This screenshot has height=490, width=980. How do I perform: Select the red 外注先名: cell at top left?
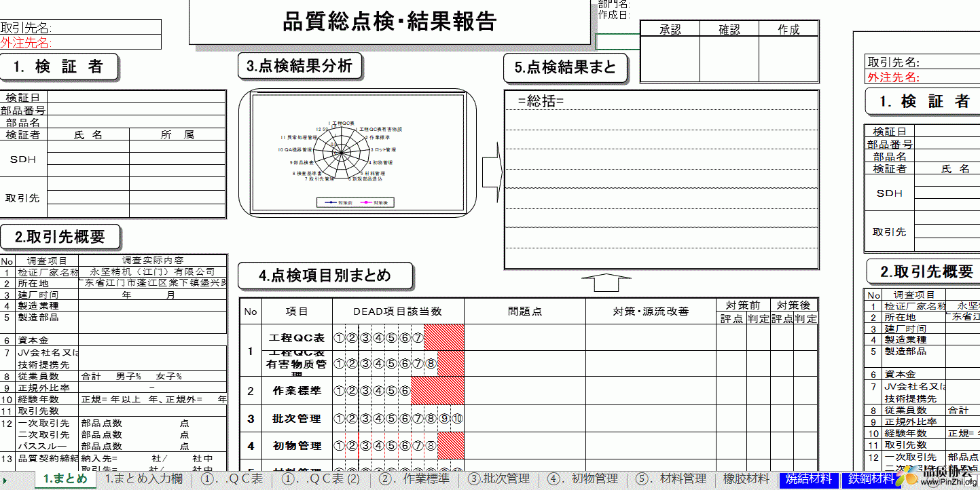80,43
